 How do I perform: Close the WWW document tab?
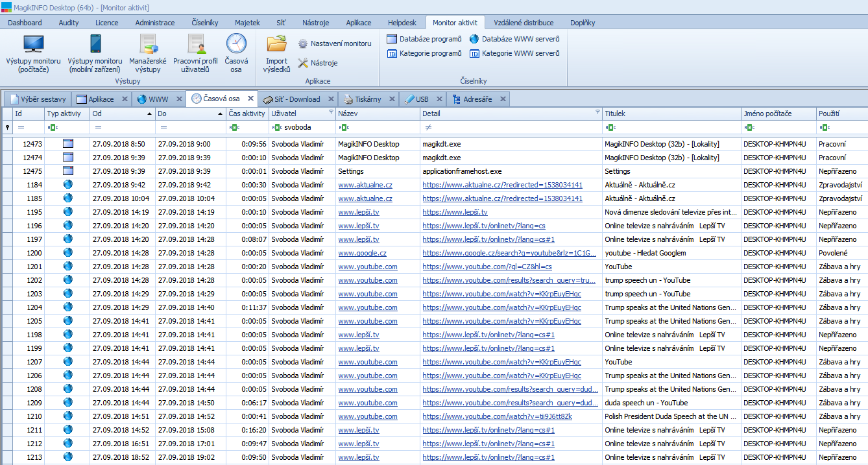179,99
